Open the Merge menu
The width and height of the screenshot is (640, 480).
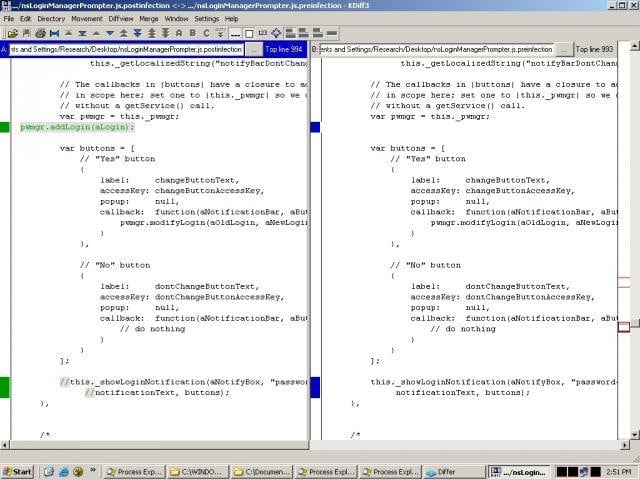tap(149, 19)
